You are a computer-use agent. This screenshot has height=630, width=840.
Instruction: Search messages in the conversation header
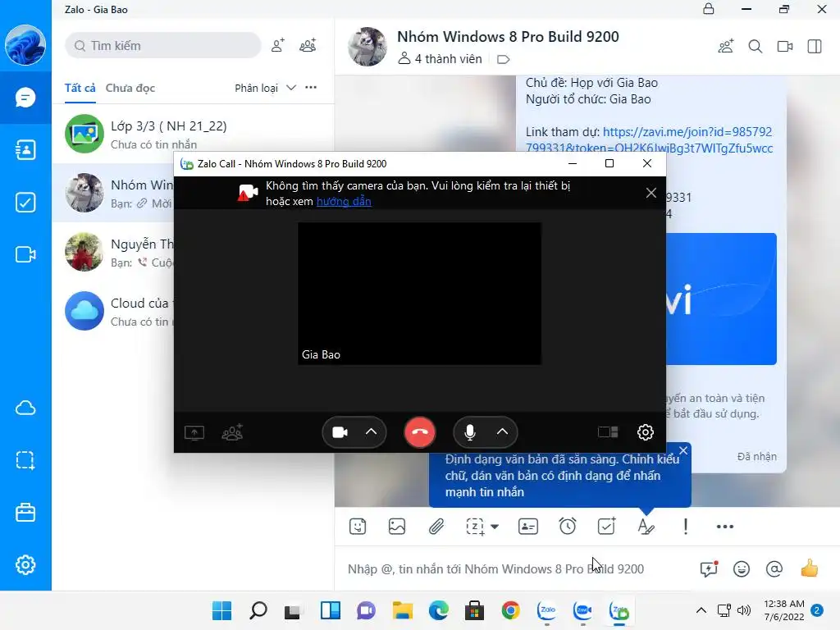pos(756,47)
